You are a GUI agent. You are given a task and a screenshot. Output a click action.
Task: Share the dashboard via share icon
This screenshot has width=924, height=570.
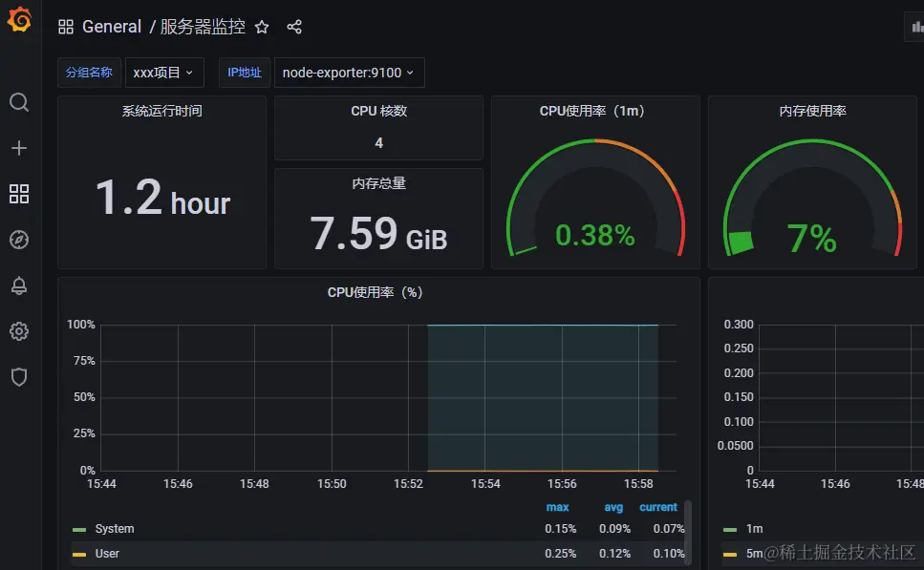[294, 27]
